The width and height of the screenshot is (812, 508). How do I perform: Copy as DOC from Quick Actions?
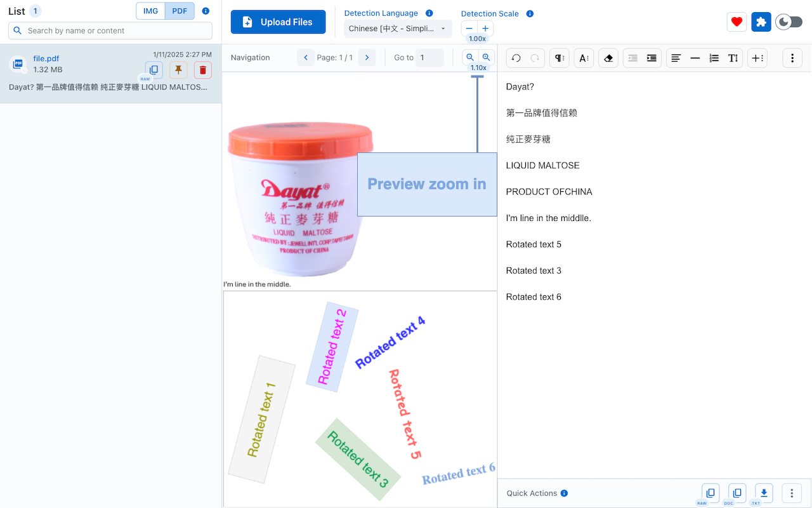click(x=737, y=493)
